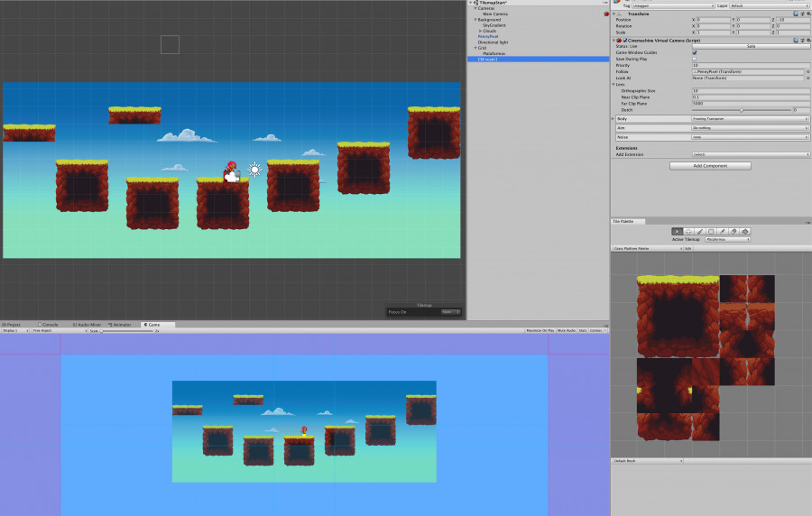
Task: Activate the tile Picker eyedropper tool
Action: (723, 231)
